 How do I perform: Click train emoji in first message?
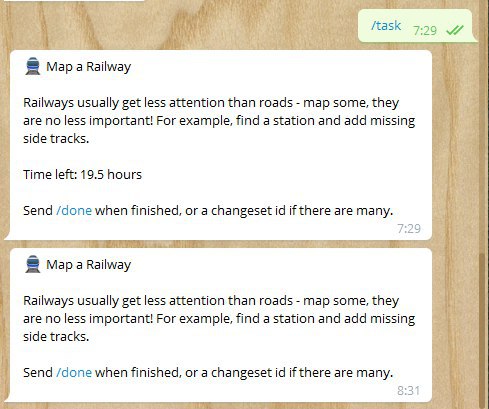[33, 66]
